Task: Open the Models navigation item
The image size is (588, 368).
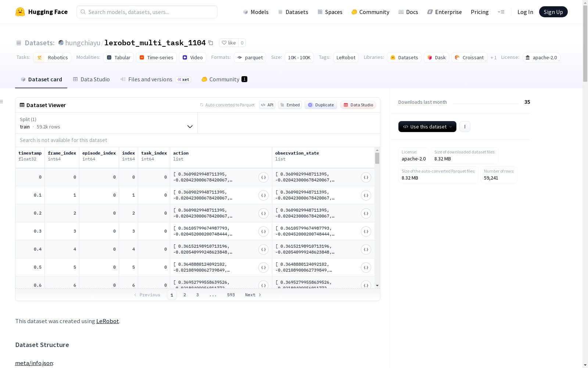Action: point(256,12)
